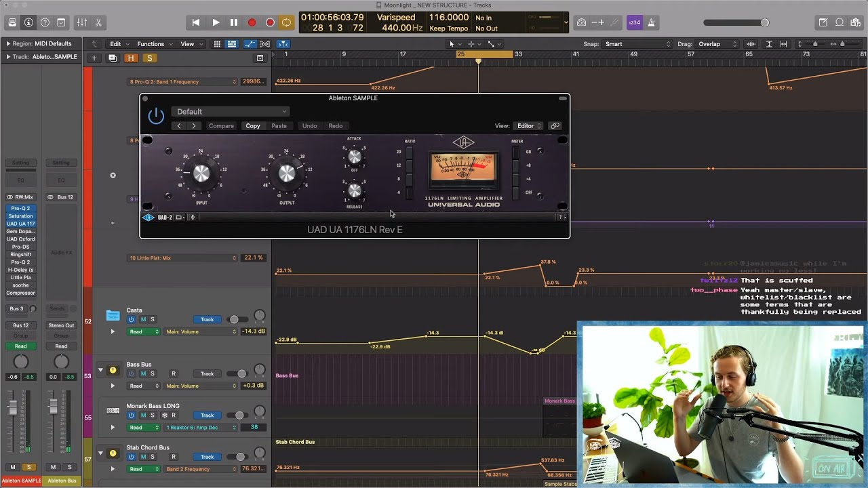Select the GR meter button on 1176

point(516,152)
